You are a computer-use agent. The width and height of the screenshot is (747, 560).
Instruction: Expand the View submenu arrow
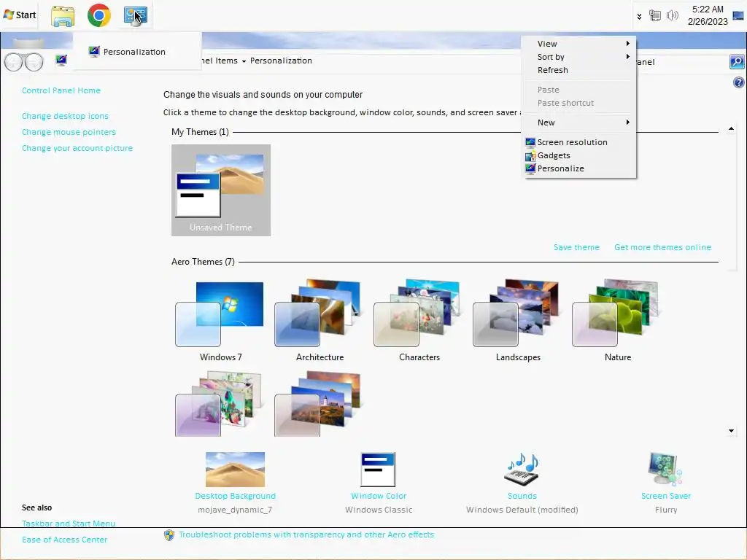click(628, 43)
